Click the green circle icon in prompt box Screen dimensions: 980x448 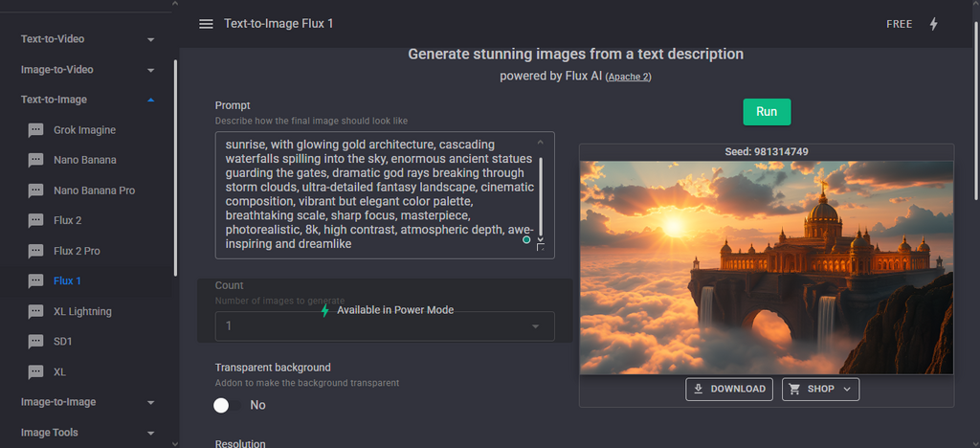526,240
